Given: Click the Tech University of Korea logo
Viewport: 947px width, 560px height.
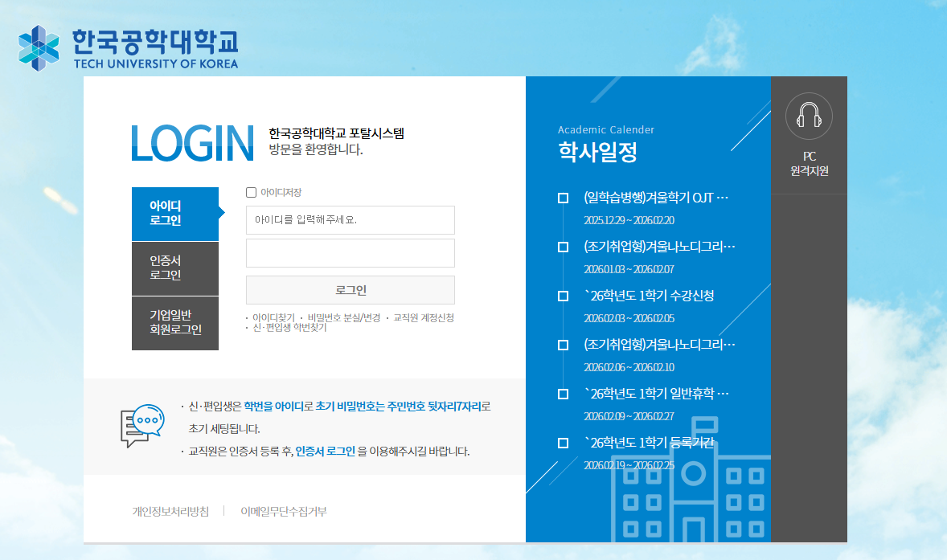Looking at the screenshot, I should click(128, 48).
